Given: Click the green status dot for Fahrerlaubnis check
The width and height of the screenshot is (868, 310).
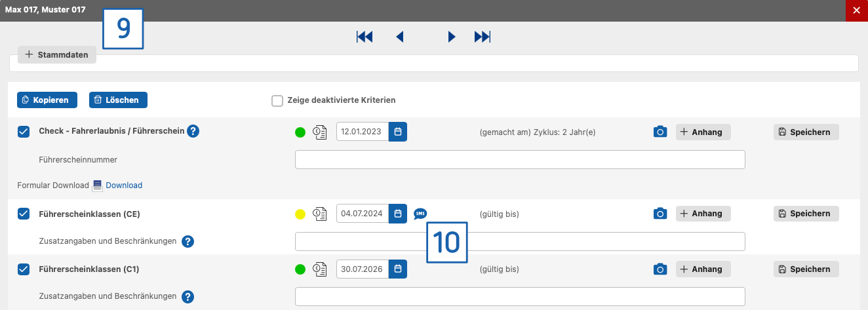Looking at the screenshot, I should tap(300, 132).
